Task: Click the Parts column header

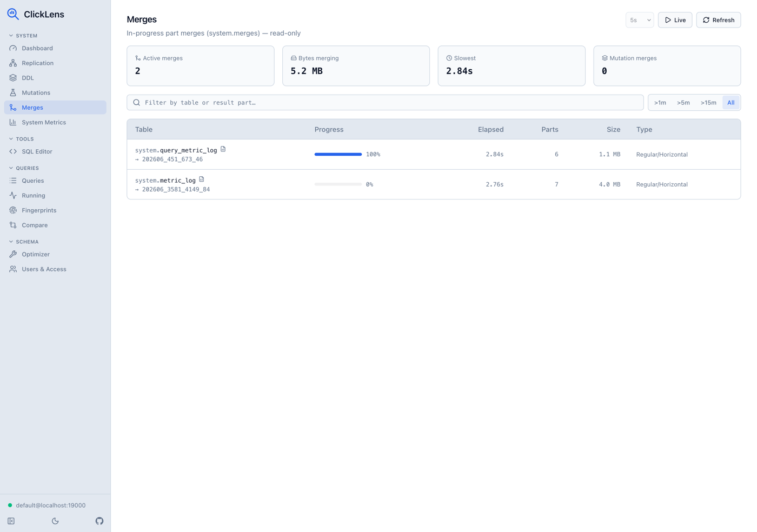Action: [550, 129]
